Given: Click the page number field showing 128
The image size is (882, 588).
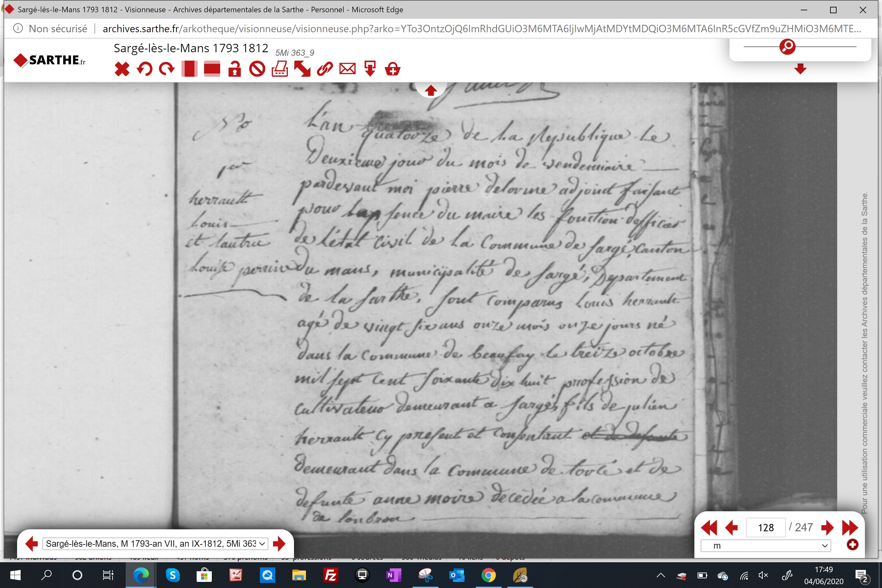Looking at the screenshot, I should point(766,528).
